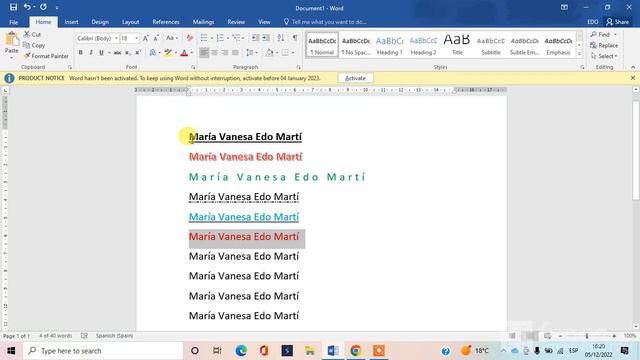
Task: Decrease paragraph indent
Action: pyautogui.click(x=255, y=38)
